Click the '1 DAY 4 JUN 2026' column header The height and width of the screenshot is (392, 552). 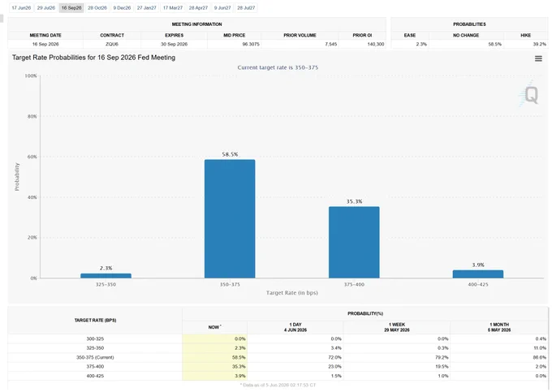tap(295, 327)
